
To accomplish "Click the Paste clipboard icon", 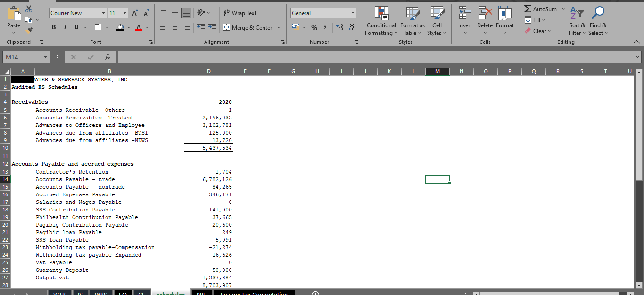I will [14, 12].
